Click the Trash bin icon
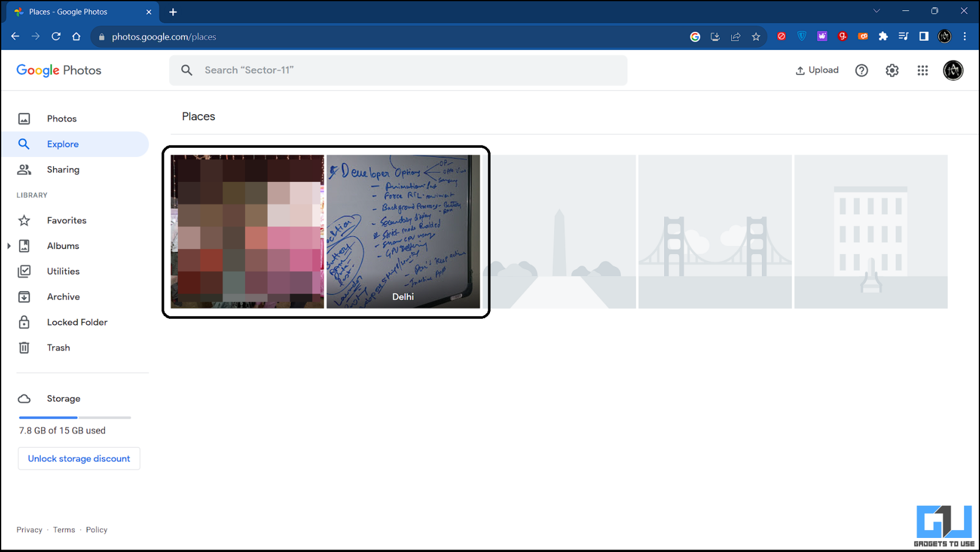The image size is (980, 552). (24, 347)
